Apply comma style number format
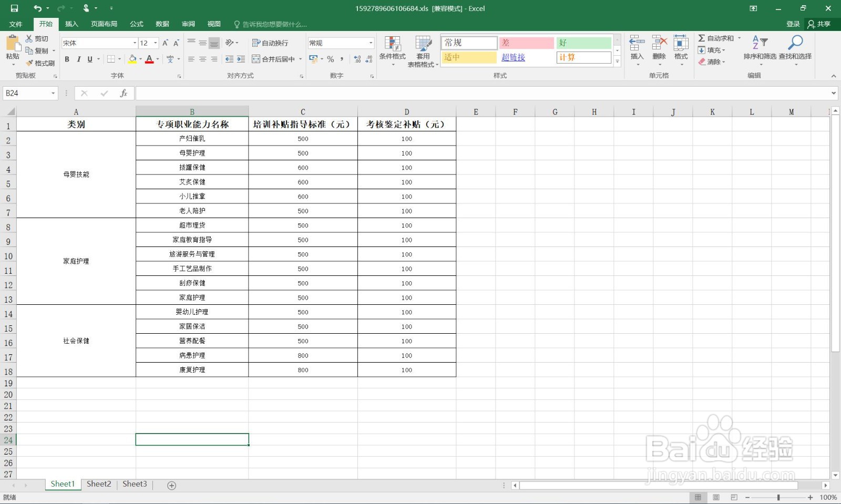 (342, 59)
